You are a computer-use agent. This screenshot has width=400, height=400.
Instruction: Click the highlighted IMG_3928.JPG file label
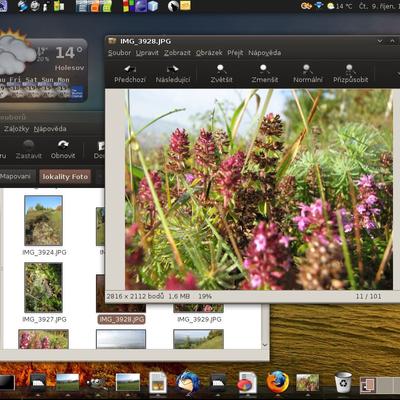click(122, 319)
